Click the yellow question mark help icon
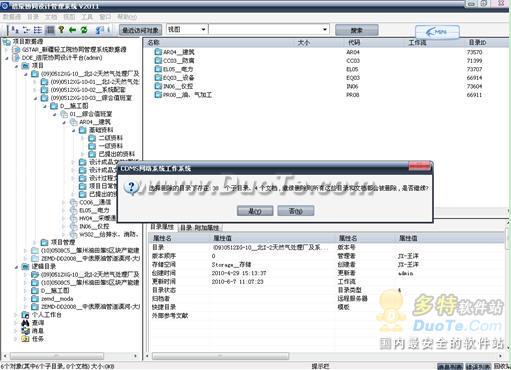Screen dimensions: 511x370 pyautogui.click(x=61, y=30)
